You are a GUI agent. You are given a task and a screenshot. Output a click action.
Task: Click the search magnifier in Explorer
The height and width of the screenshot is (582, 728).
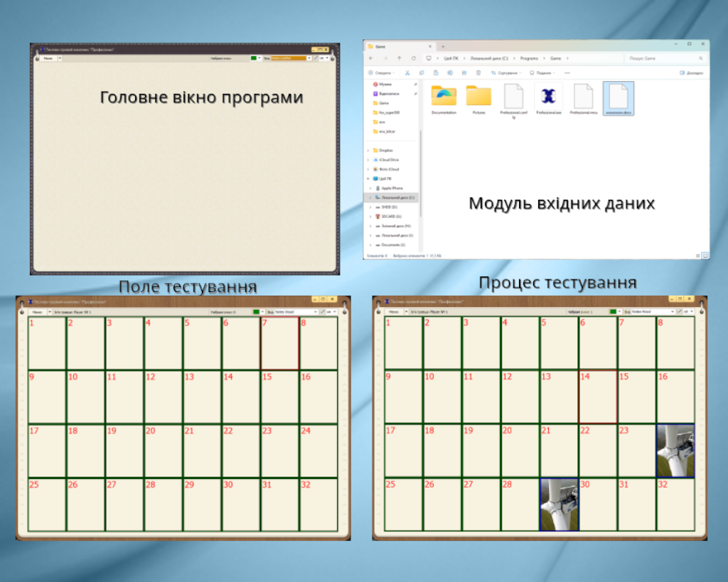[x=700, y=58]
